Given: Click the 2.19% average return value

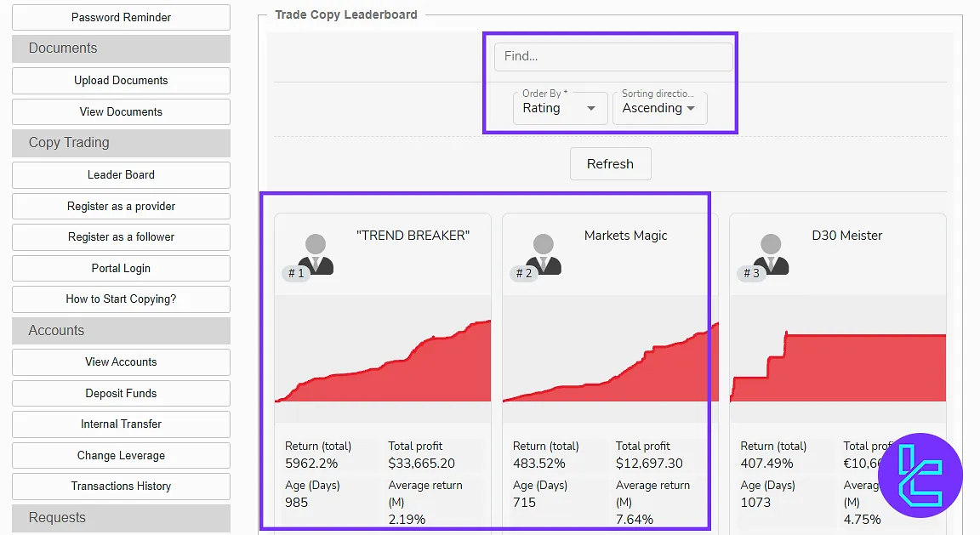Looking at the screenshot, I should pyautogui.click(x=407, y=520).
